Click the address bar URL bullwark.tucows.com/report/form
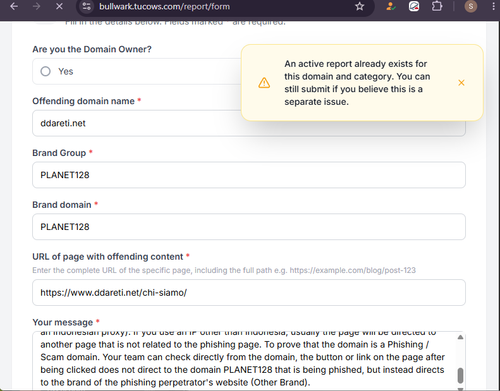 click(x=164, y=6)
